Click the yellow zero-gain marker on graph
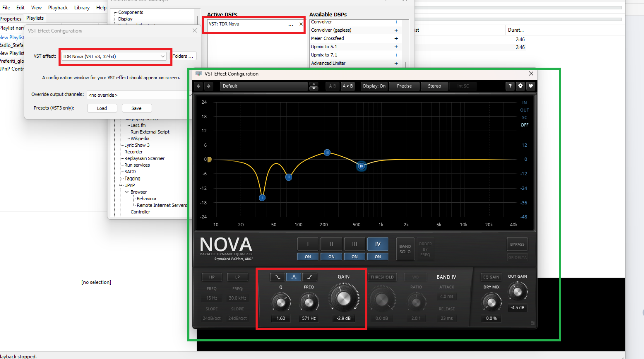This screenshot has height=359, width=644. 210,159
